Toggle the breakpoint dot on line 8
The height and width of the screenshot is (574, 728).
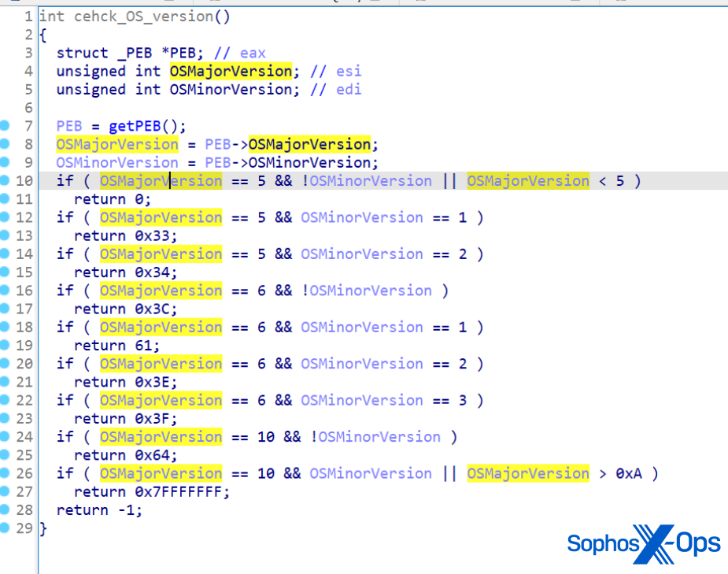click(x=5, y=144)
